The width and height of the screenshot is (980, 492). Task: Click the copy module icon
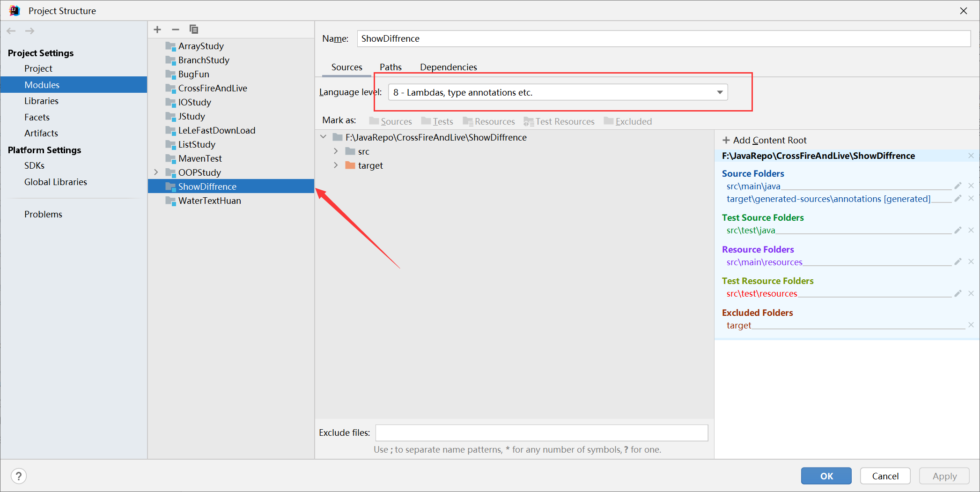(x=193, y=30)
